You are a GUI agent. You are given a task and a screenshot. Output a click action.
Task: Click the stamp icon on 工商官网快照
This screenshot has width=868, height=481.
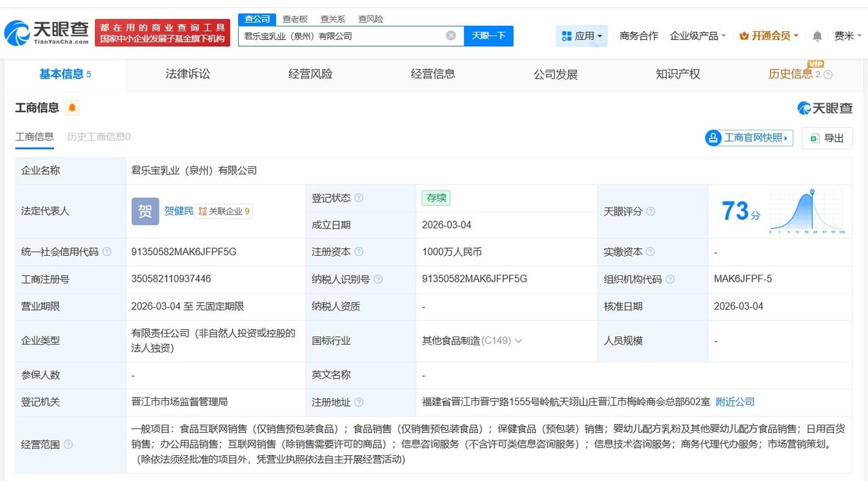click(x=713, y=138)
